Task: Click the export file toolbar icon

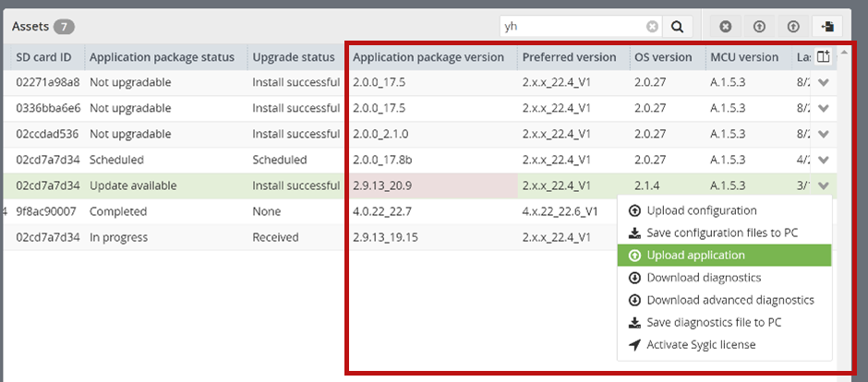Action: point(827,27)
